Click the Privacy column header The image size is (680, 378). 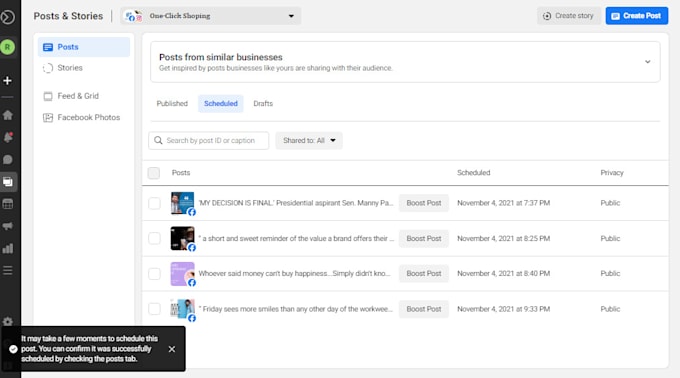[x=612, y=173]
